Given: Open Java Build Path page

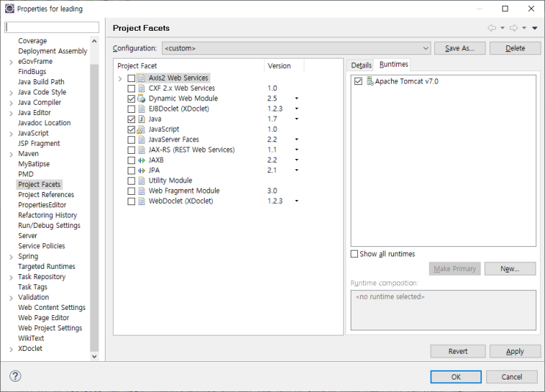Looking at the screenshot, I should coord(41,81).
